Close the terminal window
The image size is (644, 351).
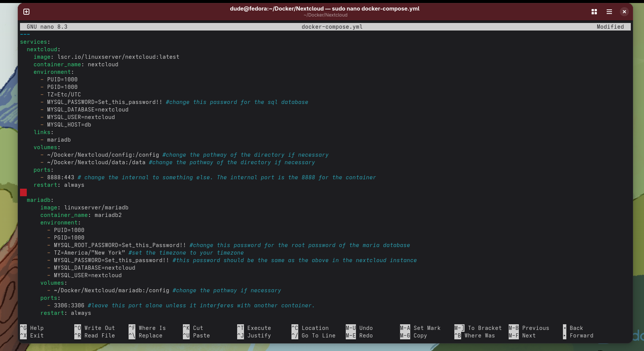624,12
